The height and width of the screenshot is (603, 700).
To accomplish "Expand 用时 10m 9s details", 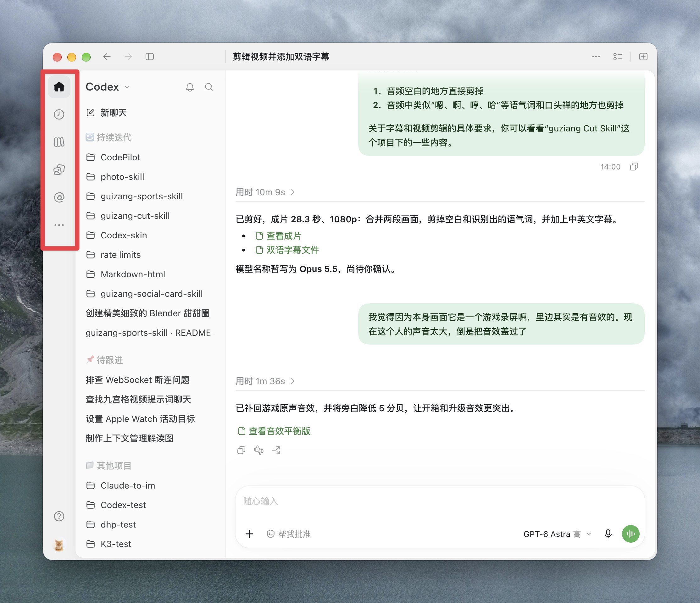I will (x=265, y=192).
